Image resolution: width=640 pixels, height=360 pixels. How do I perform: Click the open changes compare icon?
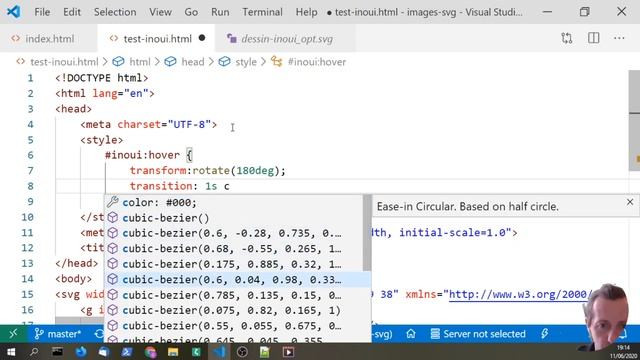point(567,38)
